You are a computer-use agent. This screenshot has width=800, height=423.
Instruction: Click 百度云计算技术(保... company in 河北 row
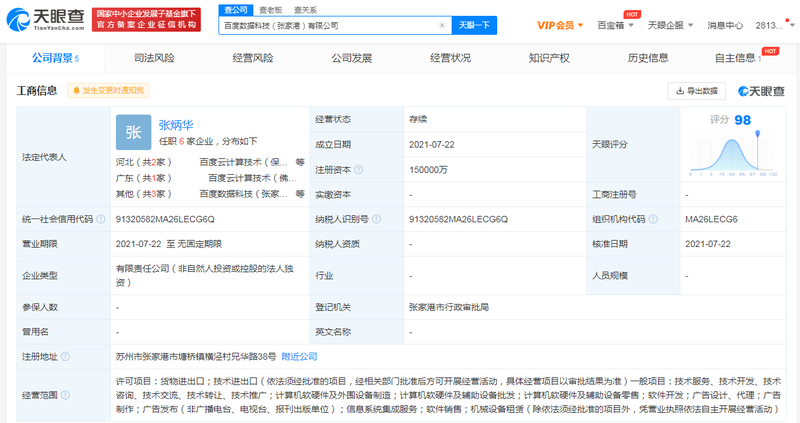243,162
